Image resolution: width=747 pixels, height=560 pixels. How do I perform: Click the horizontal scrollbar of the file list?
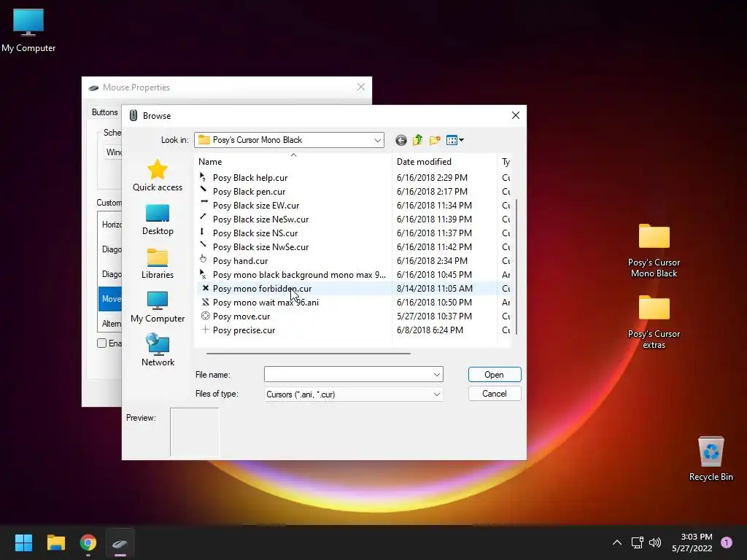pos(309,354)
